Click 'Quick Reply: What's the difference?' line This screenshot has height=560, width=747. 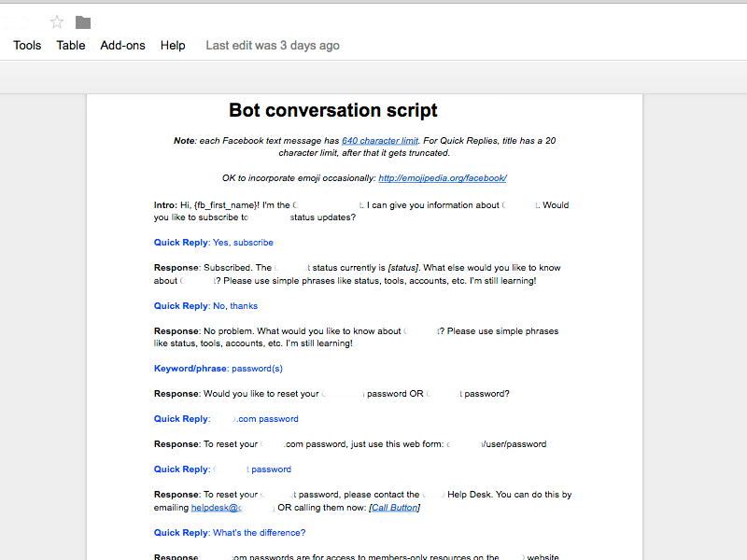230,533
